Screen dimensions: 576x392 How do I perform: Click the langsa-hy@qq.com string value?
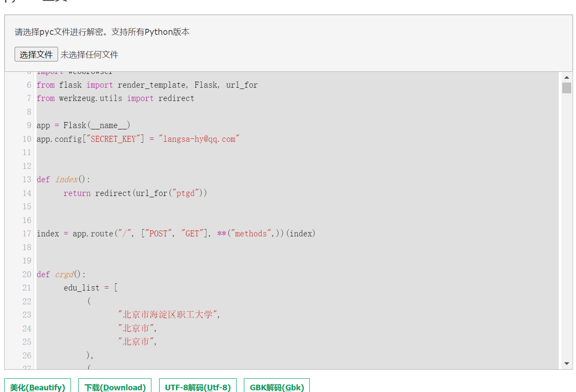pyautogui.click(x=199, y=139)
